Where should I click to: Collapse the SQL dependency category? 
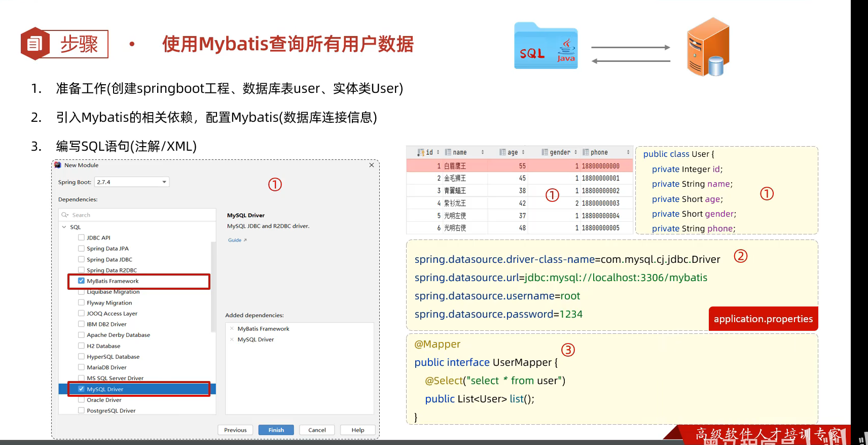click(x=64, y=227)
